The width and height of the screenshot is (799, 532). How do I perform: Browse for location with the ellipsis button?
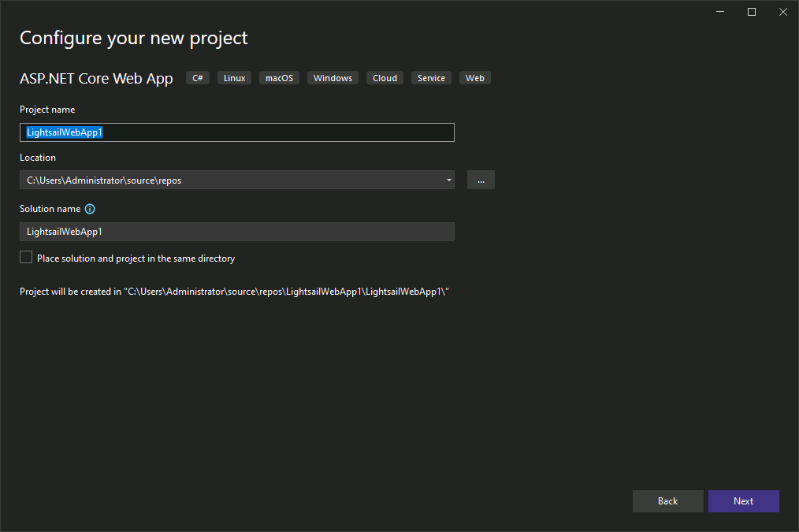click(481, 180)
